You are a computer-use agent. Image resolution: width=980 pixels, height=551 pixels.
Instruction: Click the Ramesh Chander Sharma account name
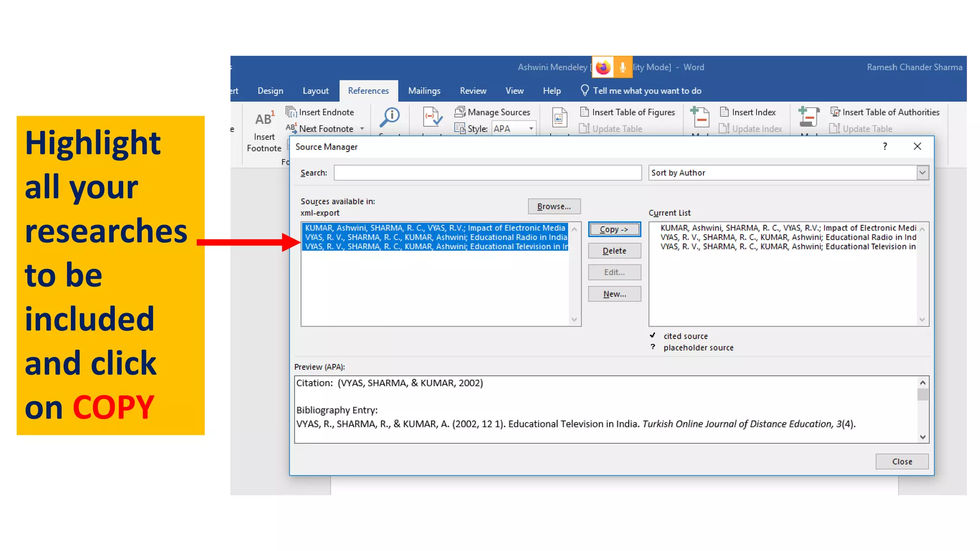tap(914, 67)
